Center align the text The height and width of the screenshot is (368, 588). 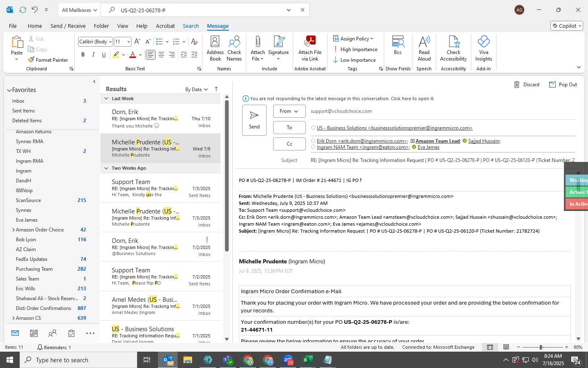point(161,55)
